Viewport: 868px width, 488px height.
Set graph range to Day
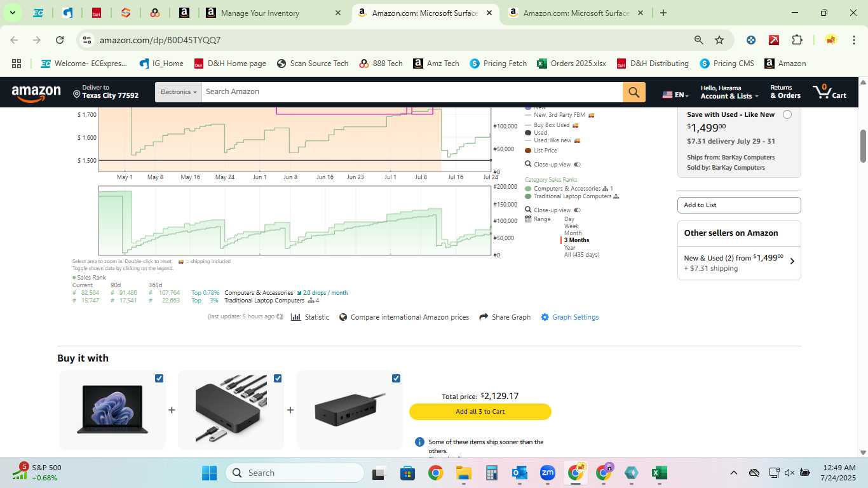pos(569,219)
